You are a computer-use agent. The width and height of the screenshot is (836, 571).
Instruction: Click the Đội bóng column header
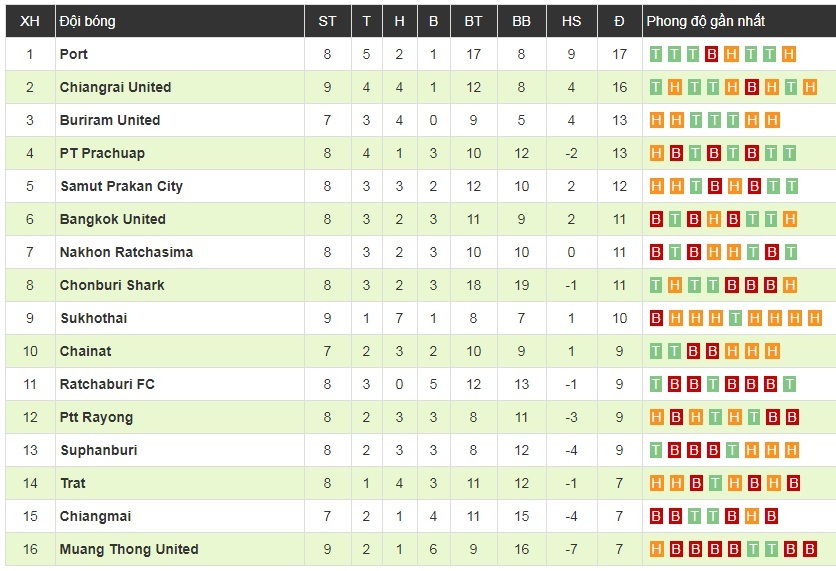[87, 21]
